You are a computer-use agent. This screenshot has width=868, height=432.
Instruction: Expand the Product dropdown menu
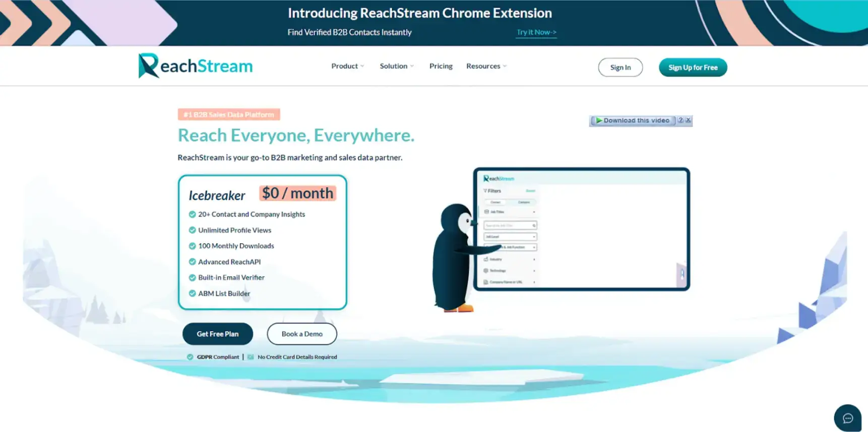[347, 66]
